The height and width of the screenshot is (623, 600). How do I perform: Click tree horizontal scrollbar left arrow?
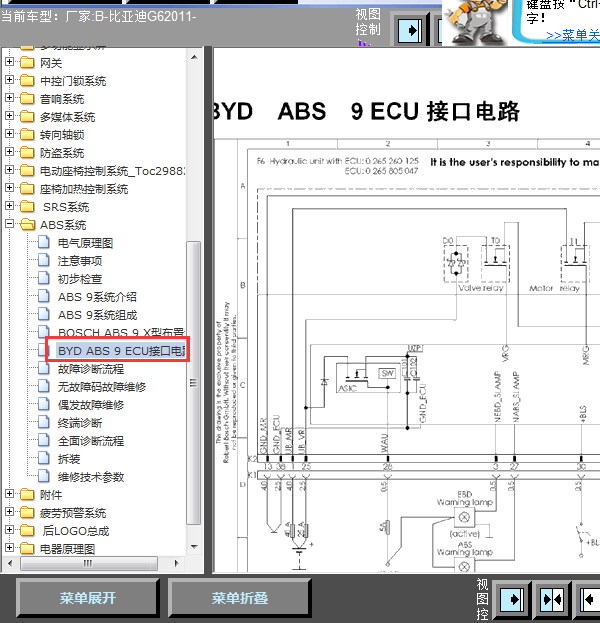[10, 563]
